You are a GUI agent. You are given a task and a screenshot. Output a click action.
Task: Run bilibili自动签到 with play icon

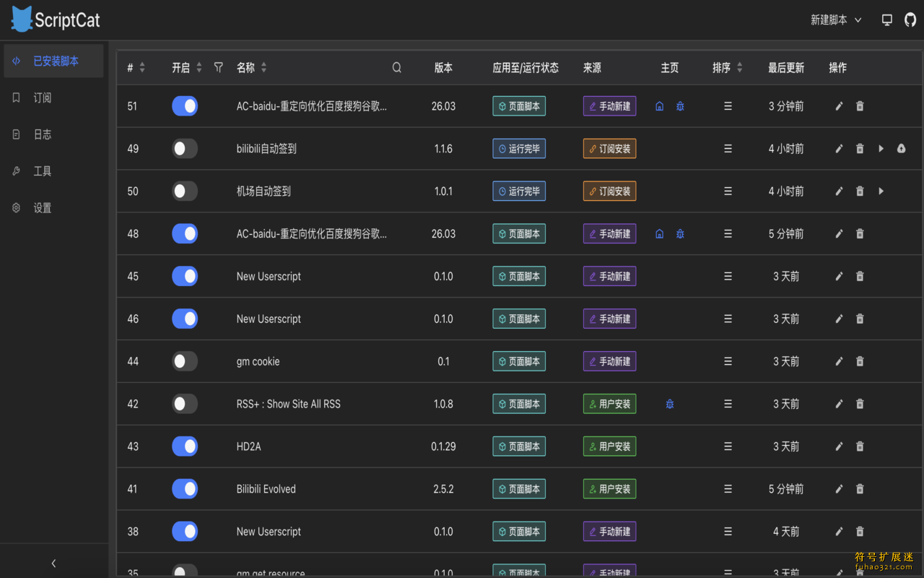(881, 149)
